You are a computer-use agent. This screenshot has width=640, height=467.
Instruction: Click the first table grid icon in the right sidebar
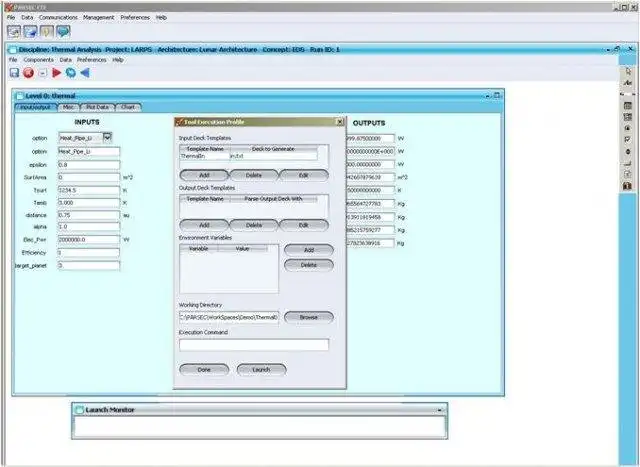point(628,106)
